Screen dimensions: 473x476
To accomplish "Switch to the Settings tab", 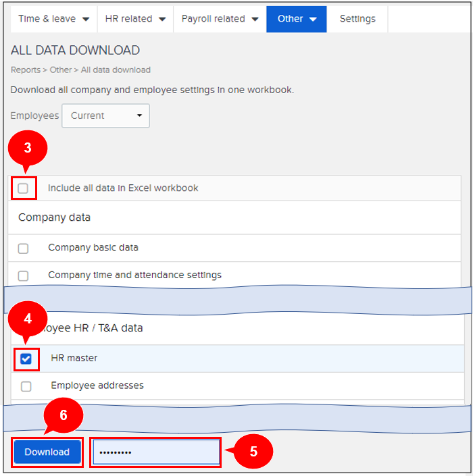I will tap(357, 19).
